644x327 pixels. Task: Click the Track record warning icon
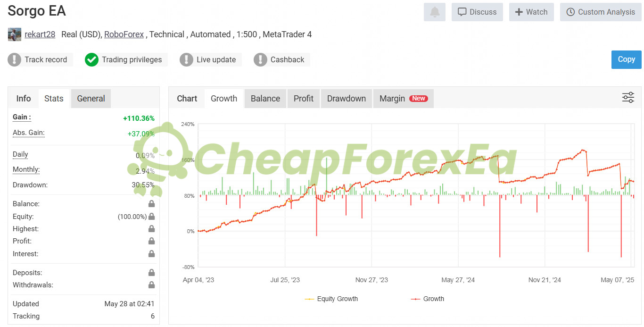coord(15,59)
